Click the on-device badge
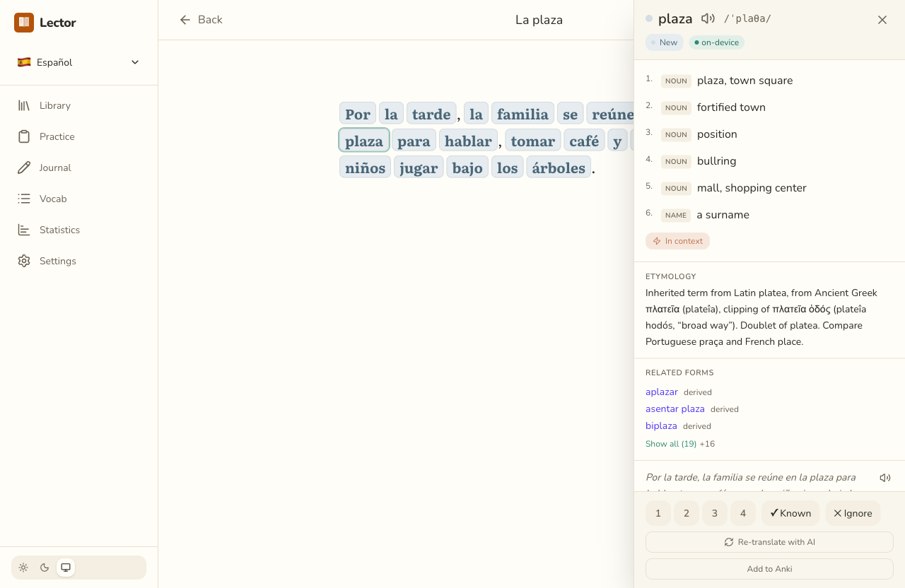The image size is (905, 588). [x=717, y=42]
